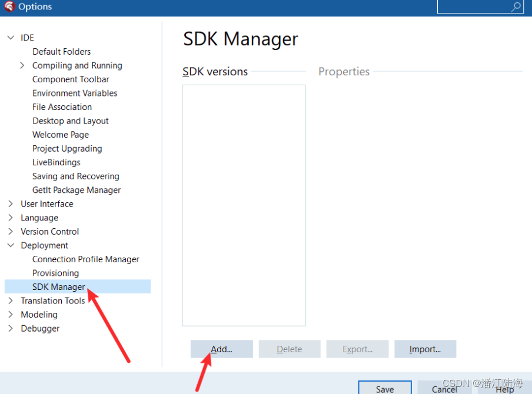Viewport: 532px width, 394px height.
Task: Click inside the search box
Action: coord(477,6)
